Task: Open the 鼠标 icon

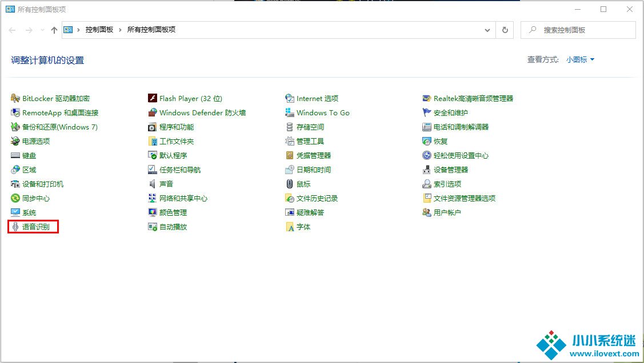Action: [x=290, y=184]
